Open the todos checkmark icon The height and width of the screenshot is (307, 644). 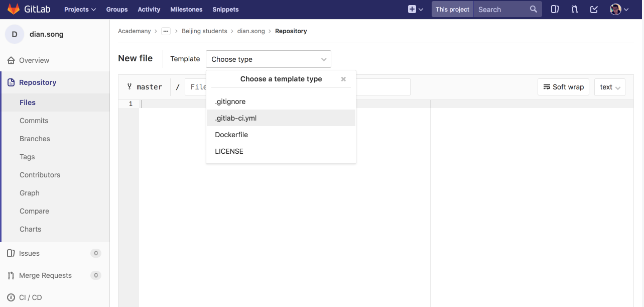(594, 9)
